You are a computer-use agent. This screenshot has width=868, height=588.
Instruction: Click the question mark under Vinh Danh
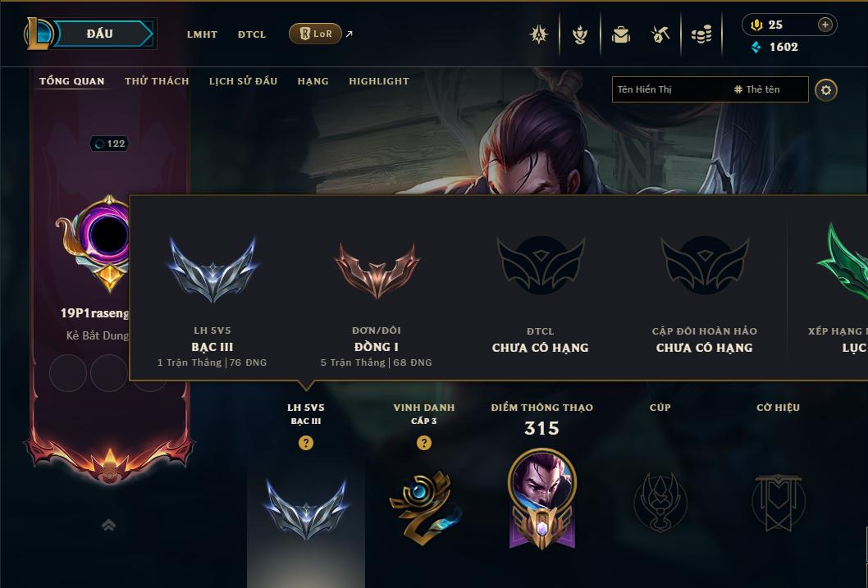click(424, 443)
